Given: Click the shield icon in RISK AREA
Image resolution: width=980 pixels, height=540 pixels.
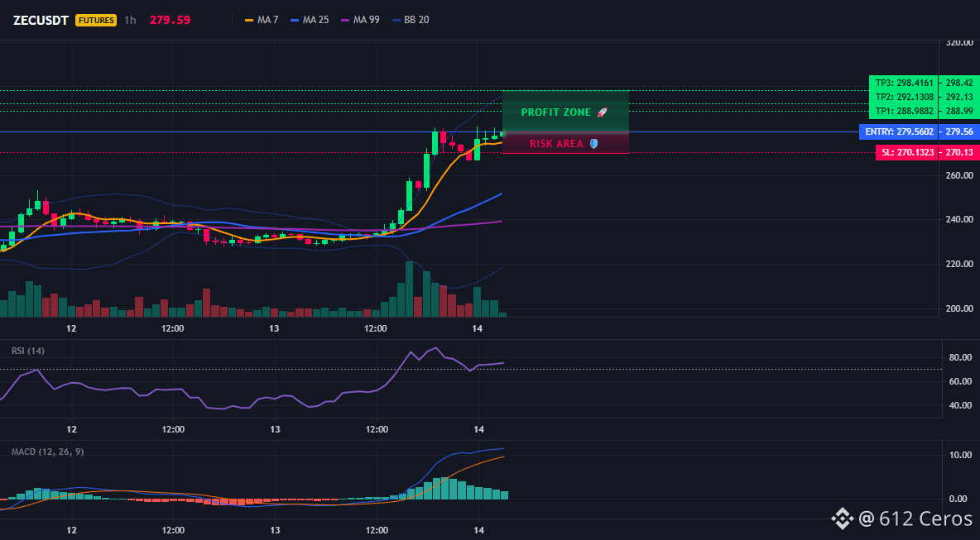Looking at the screenshot, I should click(593, 144).
